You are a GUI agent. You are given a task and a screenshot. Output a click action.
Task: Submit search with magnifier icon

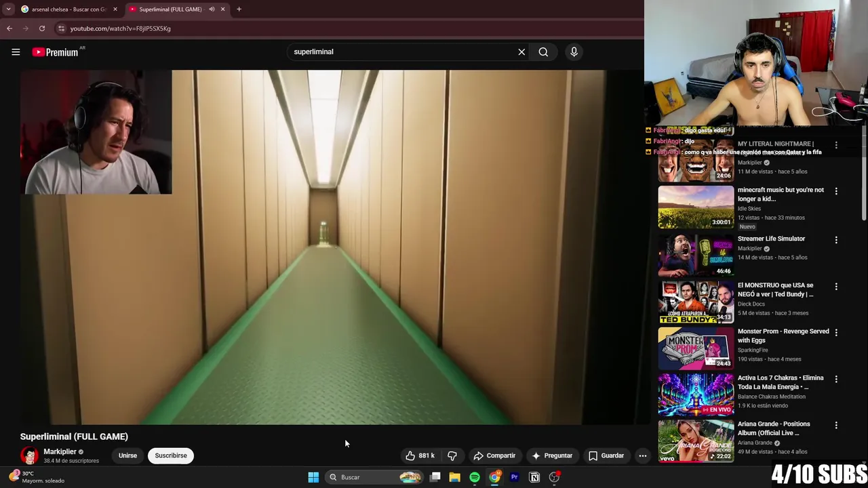point(543,52)
